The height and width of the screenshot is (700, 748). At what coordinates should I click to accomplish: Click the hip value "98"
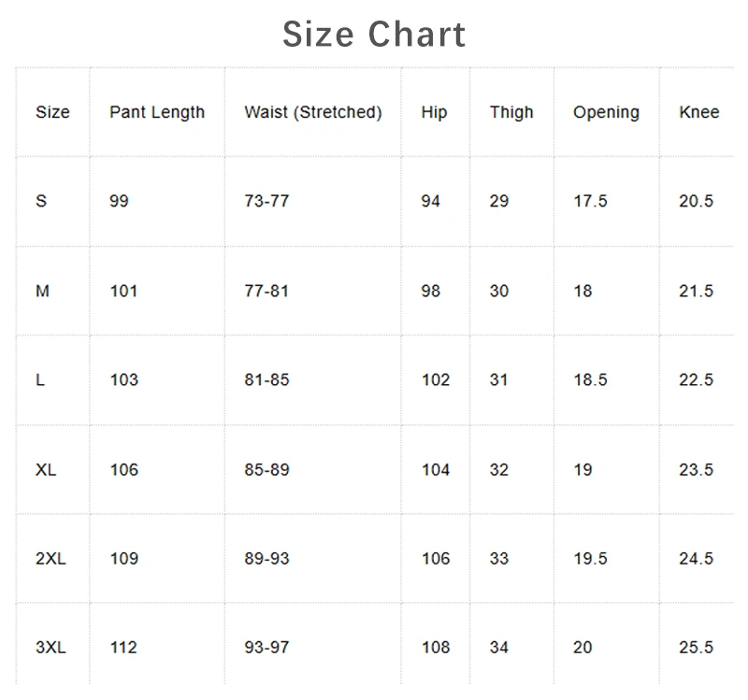[x=430, y=291]
